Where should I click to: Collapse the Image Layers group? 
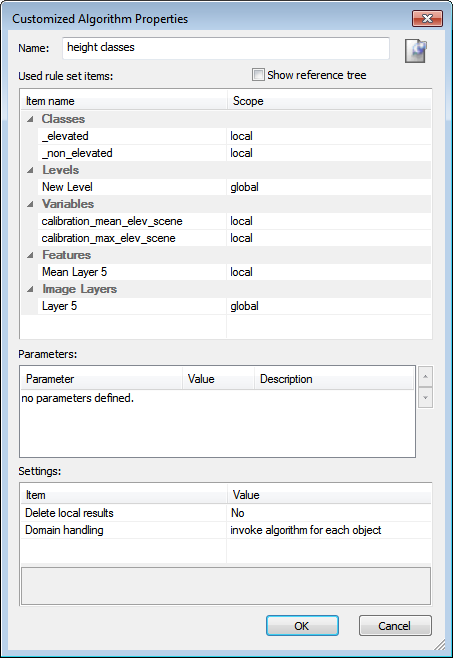click(30, 289)
